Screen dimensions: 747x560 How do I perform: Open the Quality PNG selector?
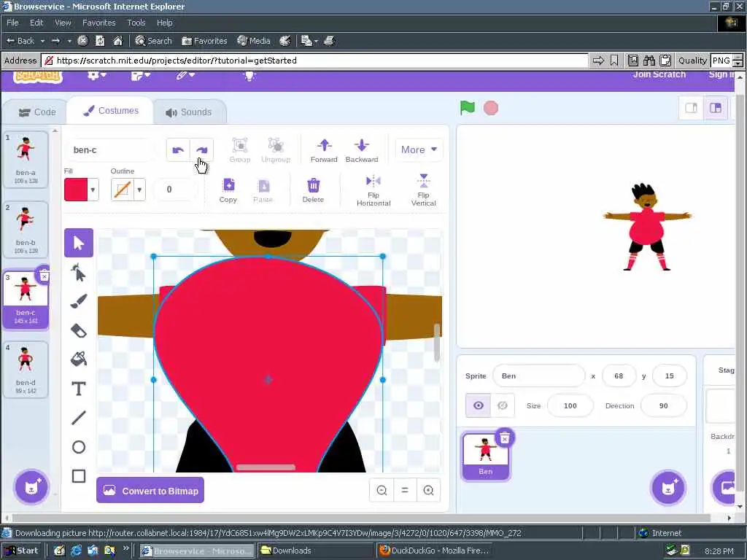(x=726, y=61)
